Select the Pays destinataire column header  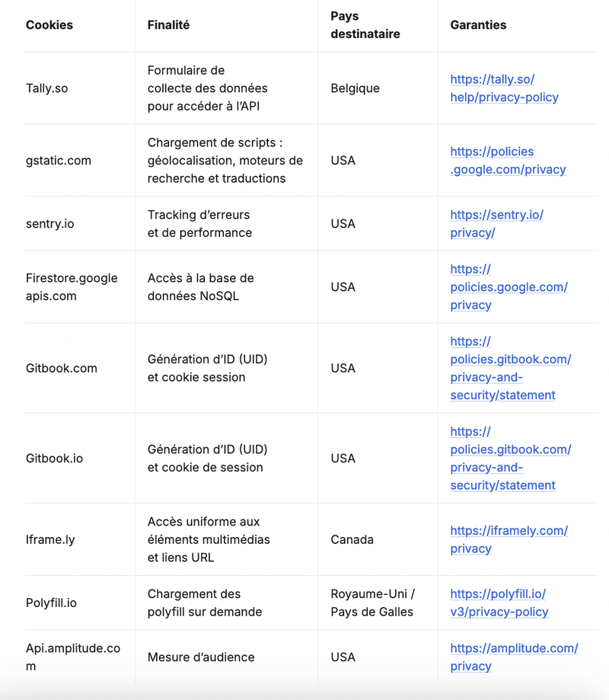(365, 25)
